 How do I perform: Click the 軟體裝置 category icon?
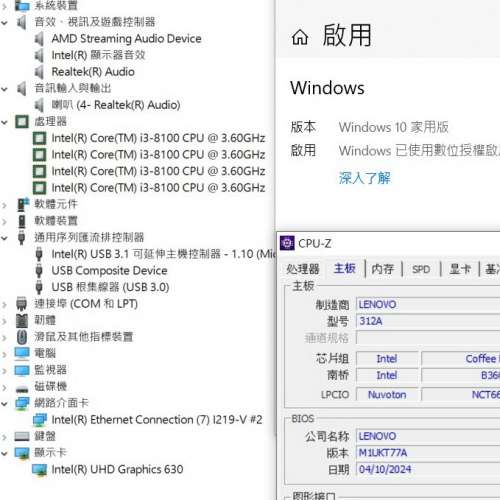pyautogui.click(x=22, y=221)
